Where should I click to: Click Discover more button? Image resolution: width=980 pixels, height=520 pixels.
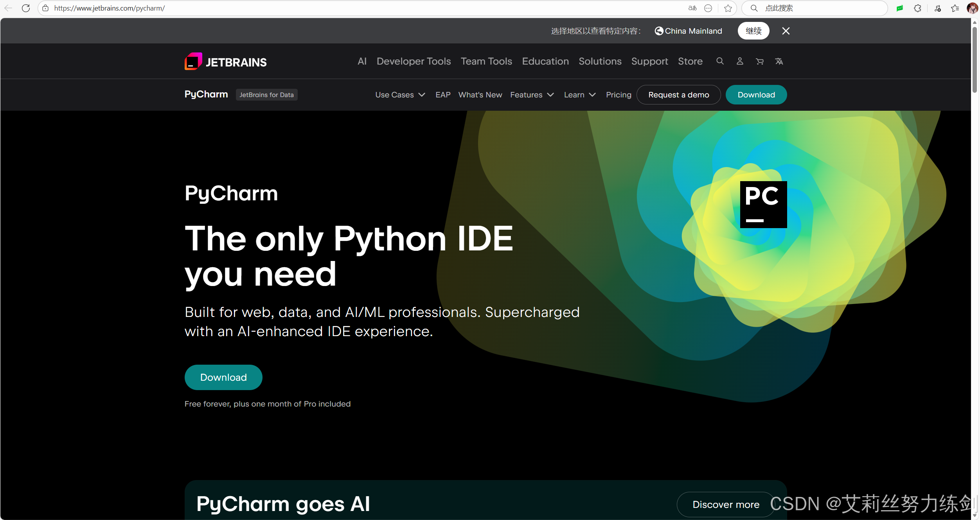click(726, 504)
